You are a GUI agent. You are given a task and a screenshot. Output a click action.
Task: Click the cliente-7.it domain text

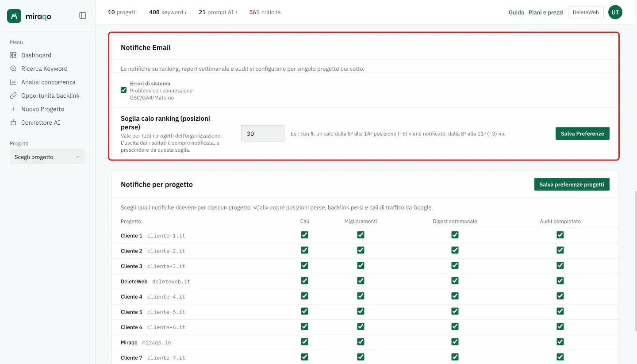tap(166, 358)
